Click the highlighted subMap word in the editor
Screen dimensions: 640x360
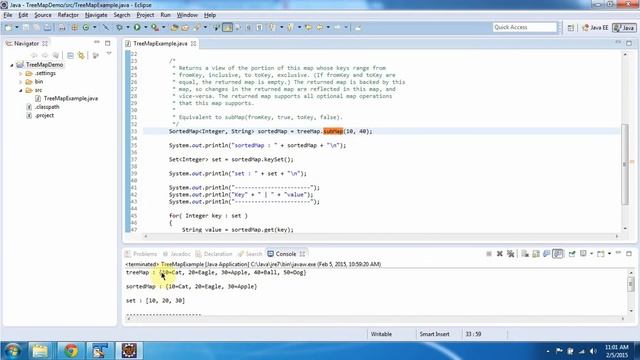333,131
